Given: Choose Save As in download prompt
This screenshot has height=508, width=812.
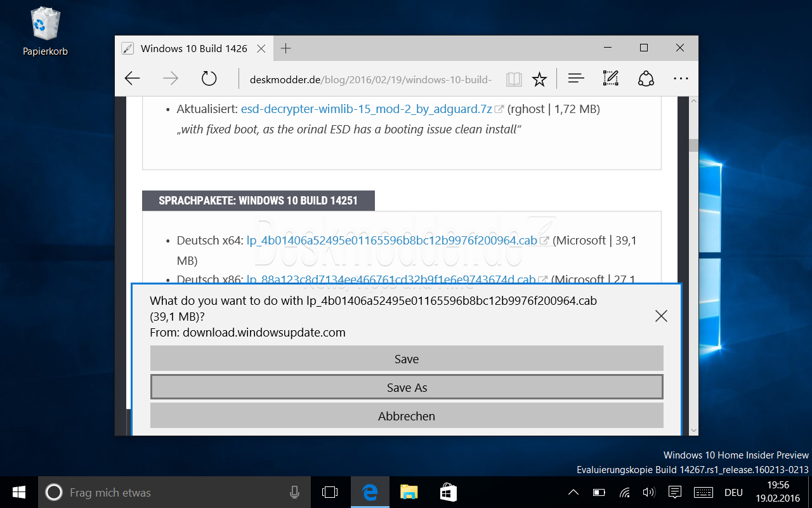Looking at the screenshot, I should (x=407, y=387).
